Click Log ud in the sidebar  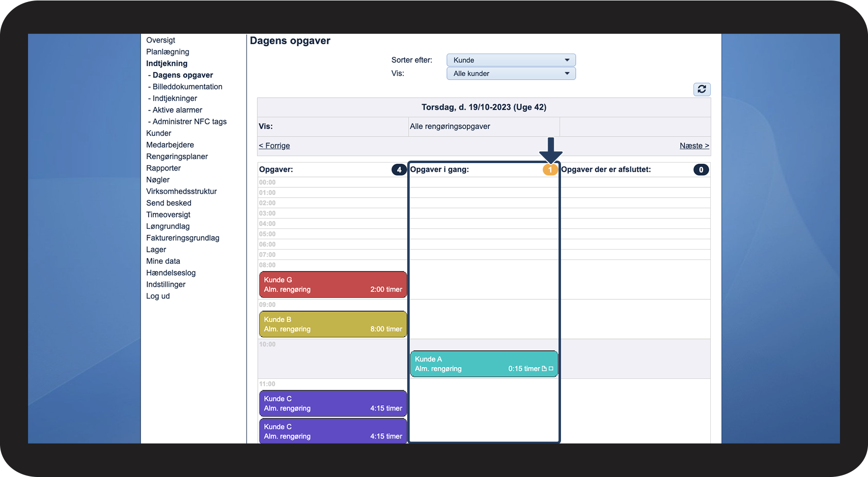click(x=158, y=296)
